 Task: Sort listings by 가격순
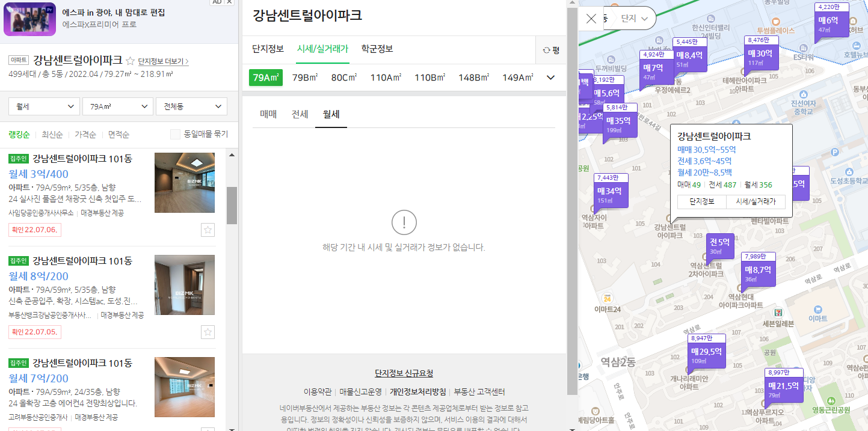(86, 135)
